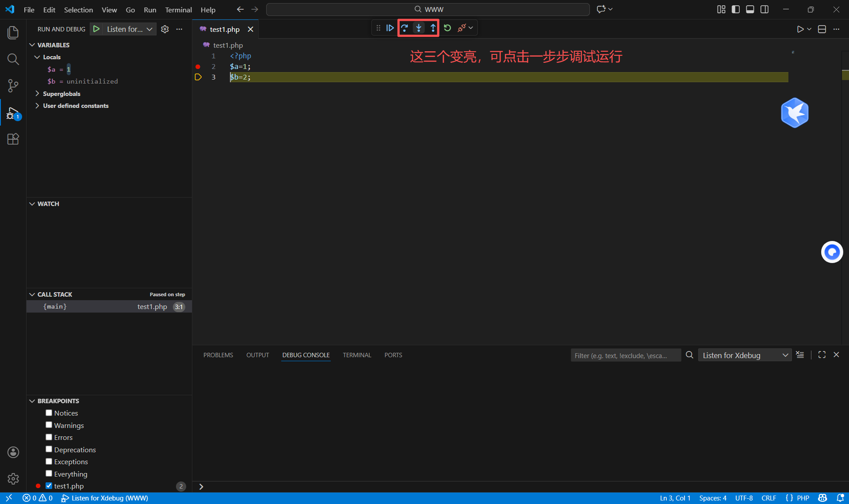Image resolution: width=849 pixels, height=504 pixels.
Task: Switch to the PROBLEMS panel tab
Action: click(218, 355)
